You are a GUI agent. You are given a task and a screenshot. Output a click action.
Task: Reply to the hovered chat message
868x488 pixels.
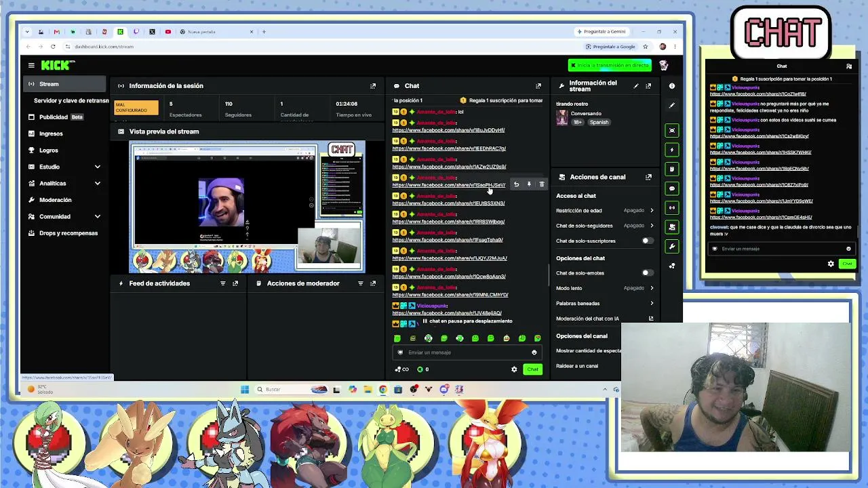[x=516, y=184]
